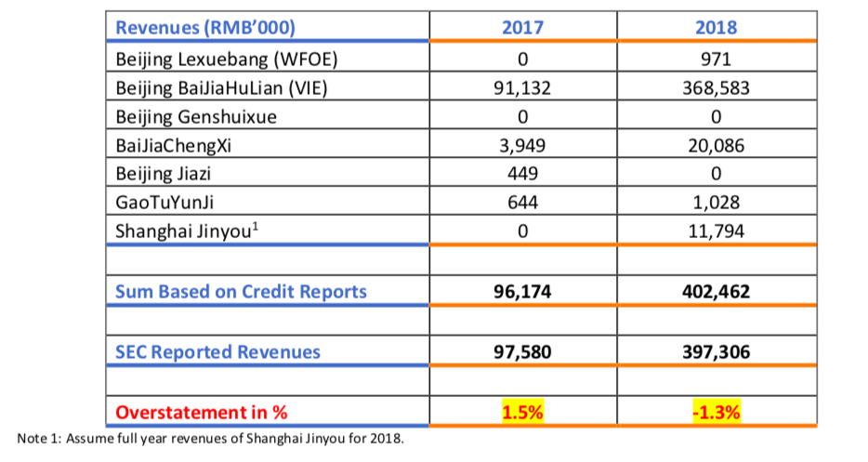The height and width of the screenshot is (462, 868).
Task: Click the value 368,583
Action: (x=716, y=88)
